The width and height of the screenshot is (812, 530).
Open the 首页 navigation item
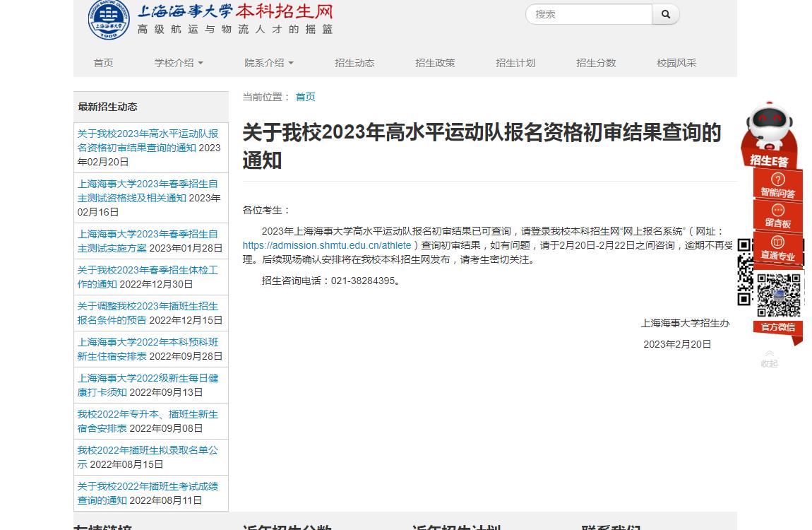[103, 63]
